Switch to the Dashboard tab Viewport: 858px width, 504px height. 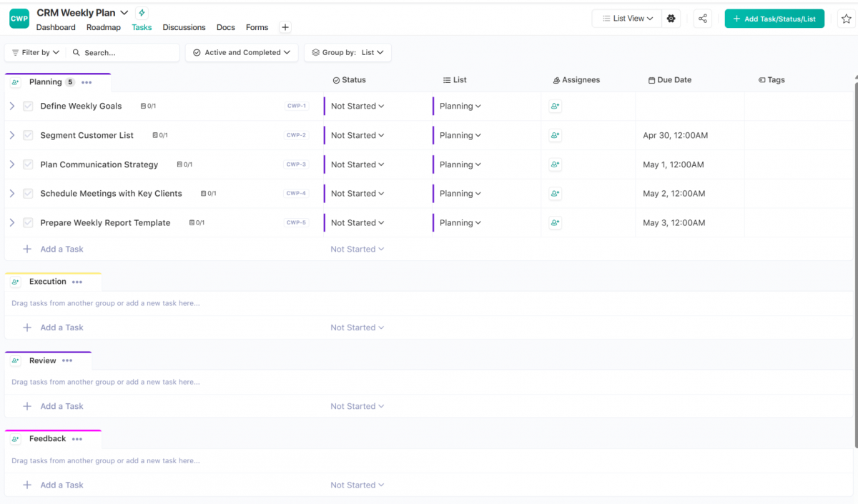click(x=56, y=27)
